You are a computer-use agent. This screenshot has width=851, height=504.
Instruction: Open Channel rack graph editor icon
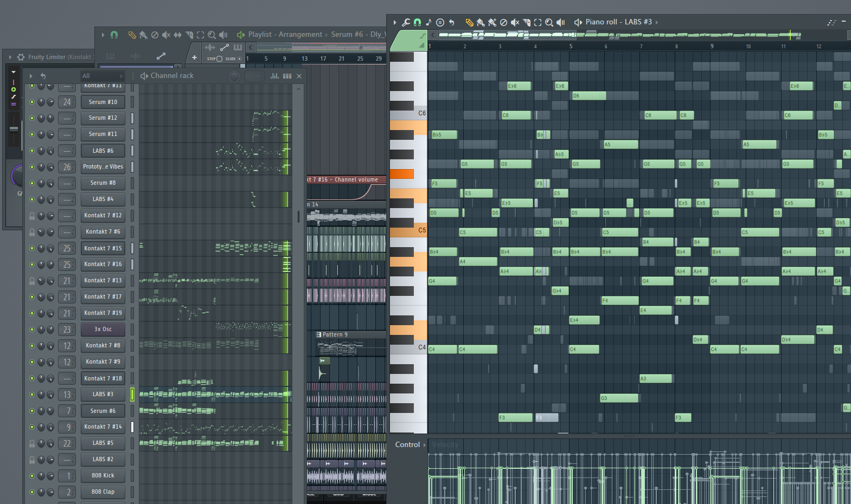coord(274,76)
